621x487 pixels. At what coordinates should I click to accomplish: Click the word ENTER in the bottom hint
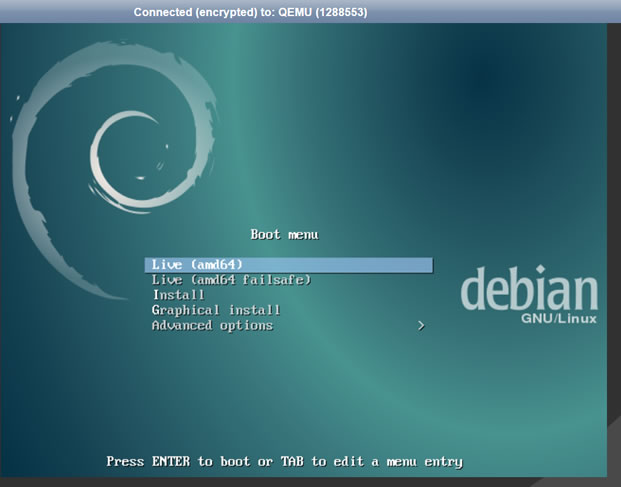coord(170,461)
